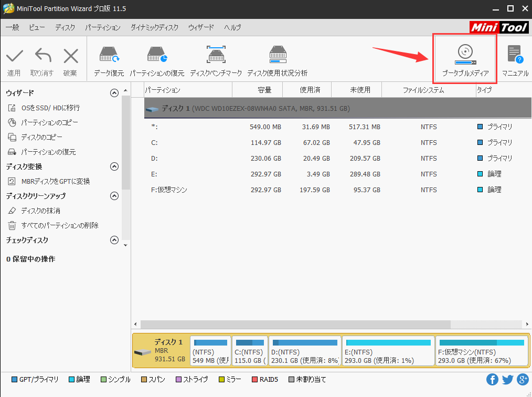Click the Facebook icon at bottom right
Image resolution: width=532 pixels, height=397 pixels.
(492, 379)
